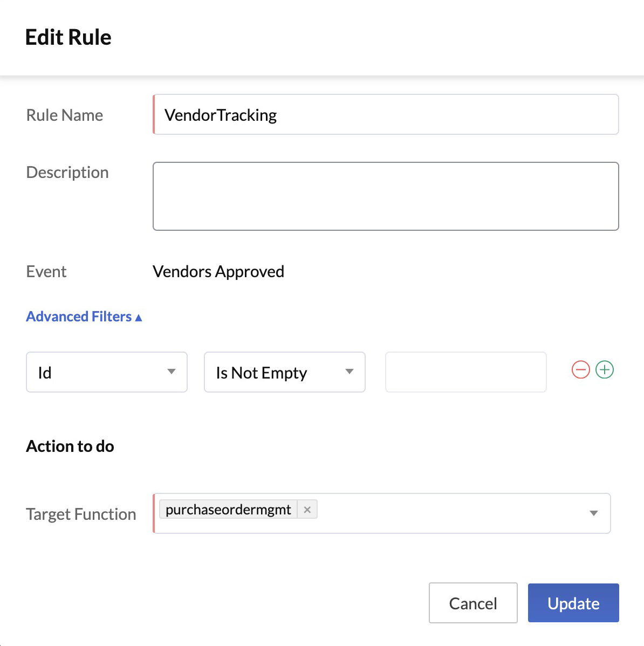Click Update to save the rule
Viewport: 644px width, 646px height.
click(x=573, y=603)
